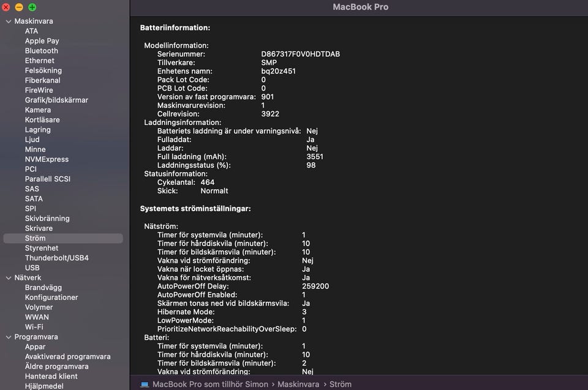Select the highlighted Ström item
Image resolution: width=588 pixels, height=390 pixels.
(63, 239)
